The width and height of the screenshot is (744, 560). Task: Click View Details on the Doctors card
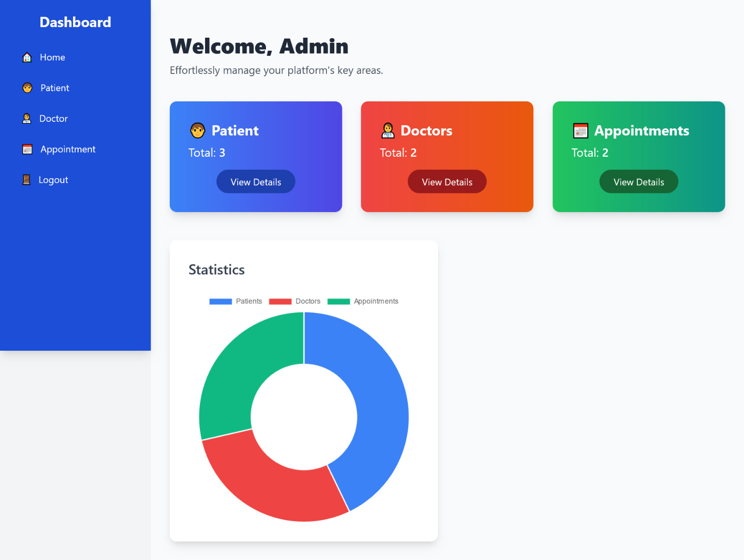click(447, 181)
